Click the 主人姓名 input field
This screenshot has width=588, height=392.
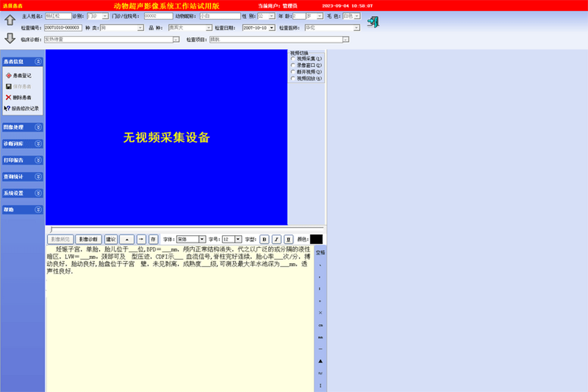[x=58, y=16]
